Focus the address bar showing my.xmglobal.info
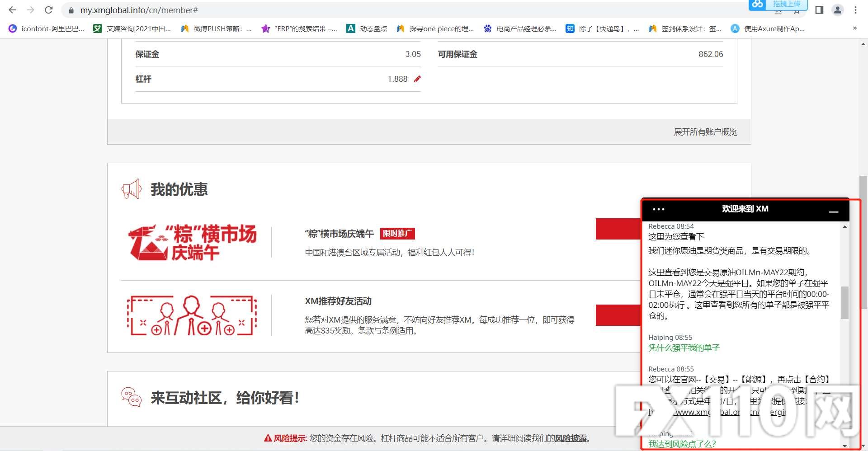The height and width of the screenshot is (451, 868). [139, 10]
